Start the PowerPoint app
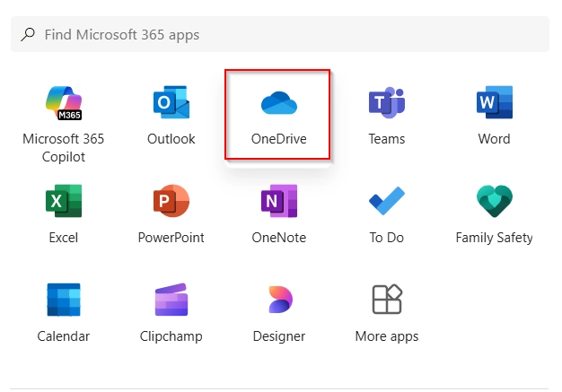Image resolution: width=562 pixels, height=392 pixels. [171, 214]
